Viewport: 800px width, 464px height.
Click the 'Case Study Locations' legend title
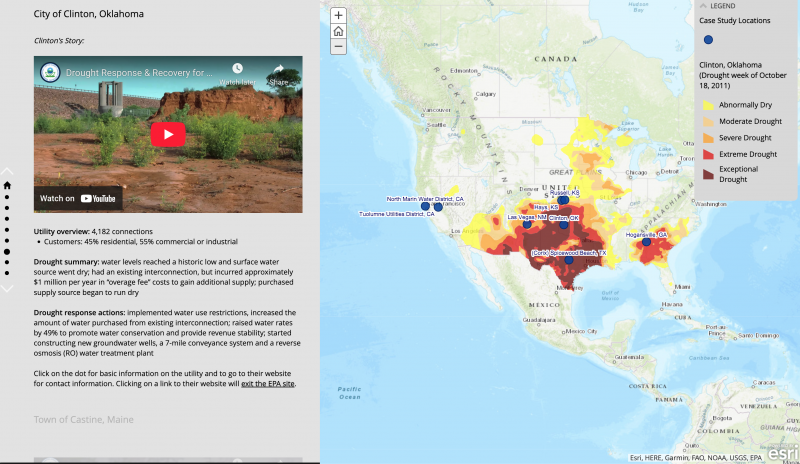735,20
